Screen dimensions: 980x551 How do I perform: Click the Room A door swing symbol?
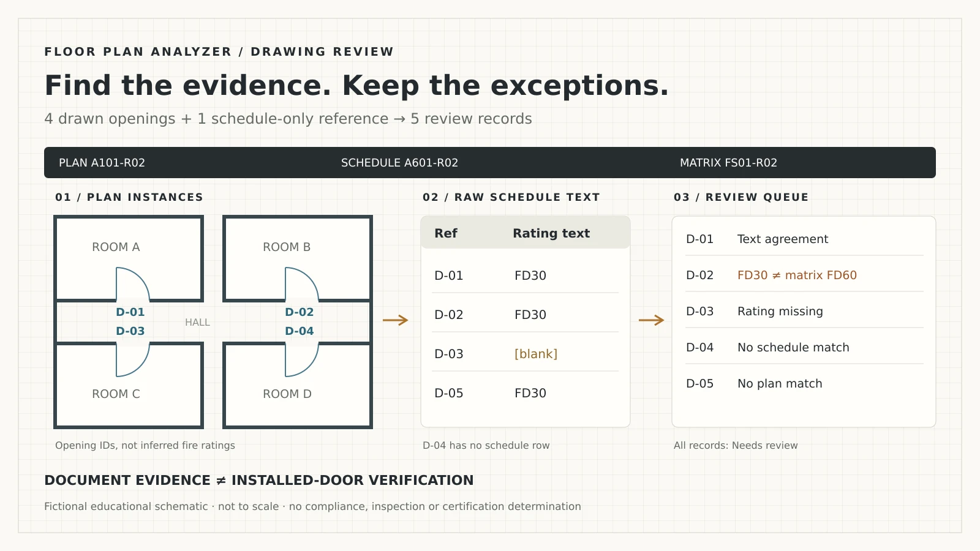133,284
